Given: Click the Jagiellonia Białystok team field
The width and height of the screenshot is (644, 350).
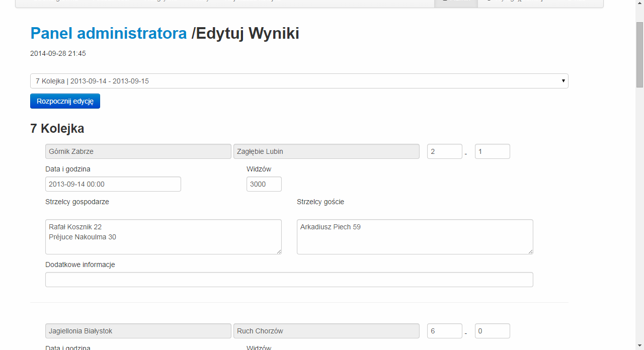Looking at the screenshot, I should 138,331.
